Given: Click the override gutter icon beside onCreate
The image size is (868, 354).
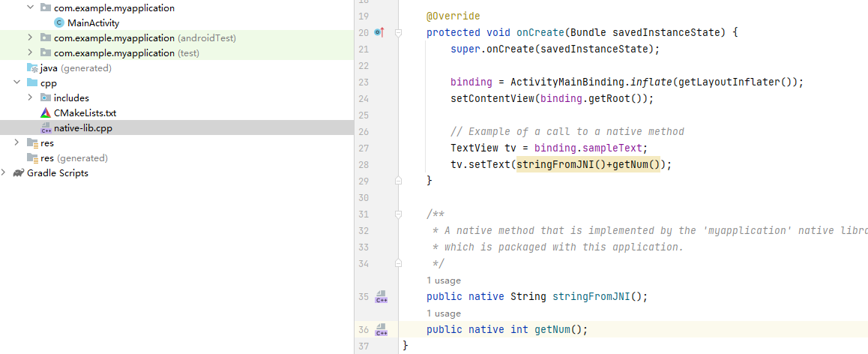Looking at the screenshot, I should click(379, 32).
